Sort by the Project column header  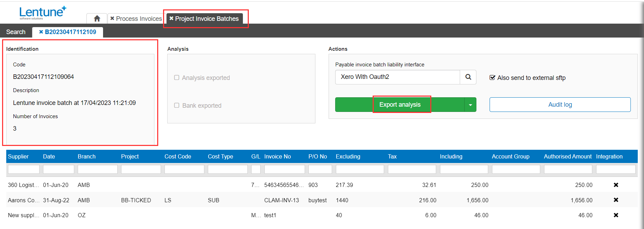click(x=130, y=156)
